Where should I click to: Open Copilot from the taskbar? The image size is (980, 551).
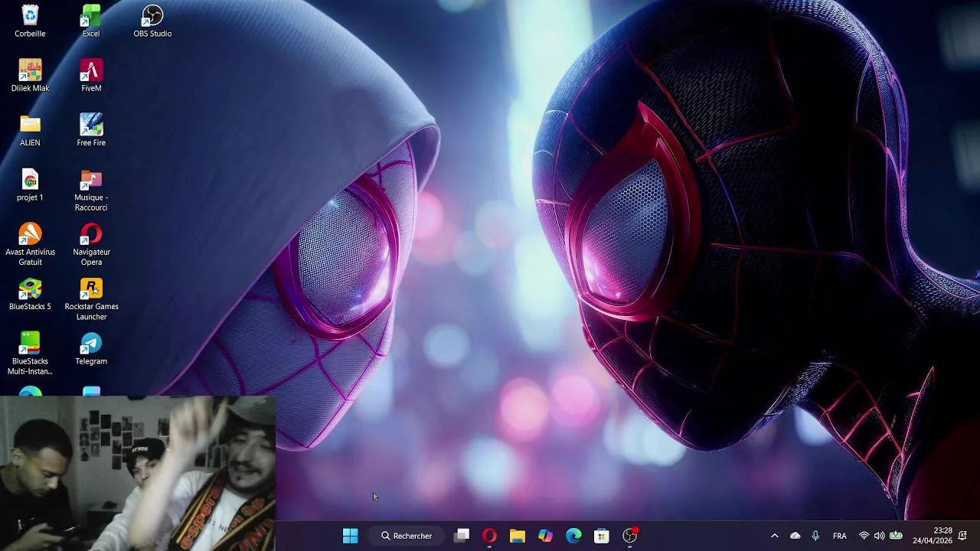(545, 536)
